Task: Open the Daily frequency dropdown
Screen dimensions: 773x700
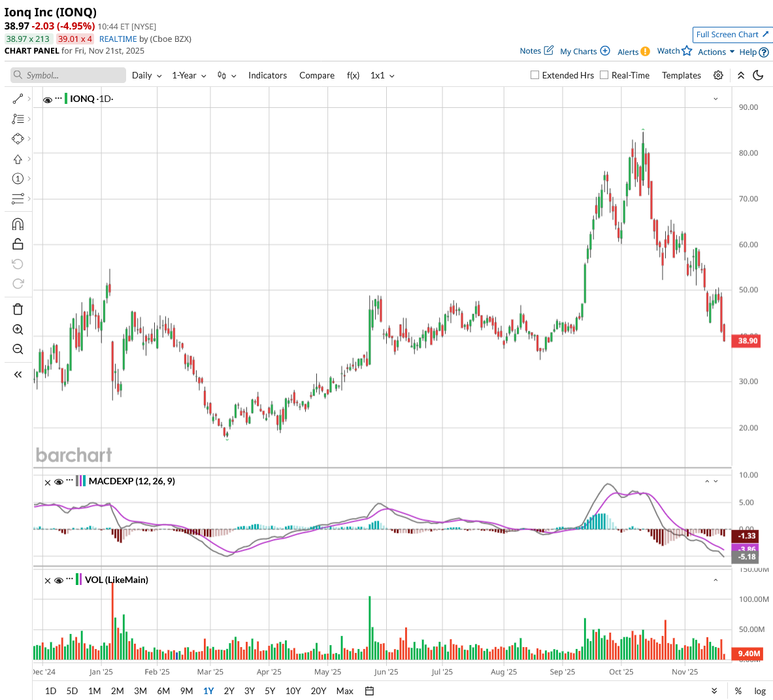Action: pos(146,75)
